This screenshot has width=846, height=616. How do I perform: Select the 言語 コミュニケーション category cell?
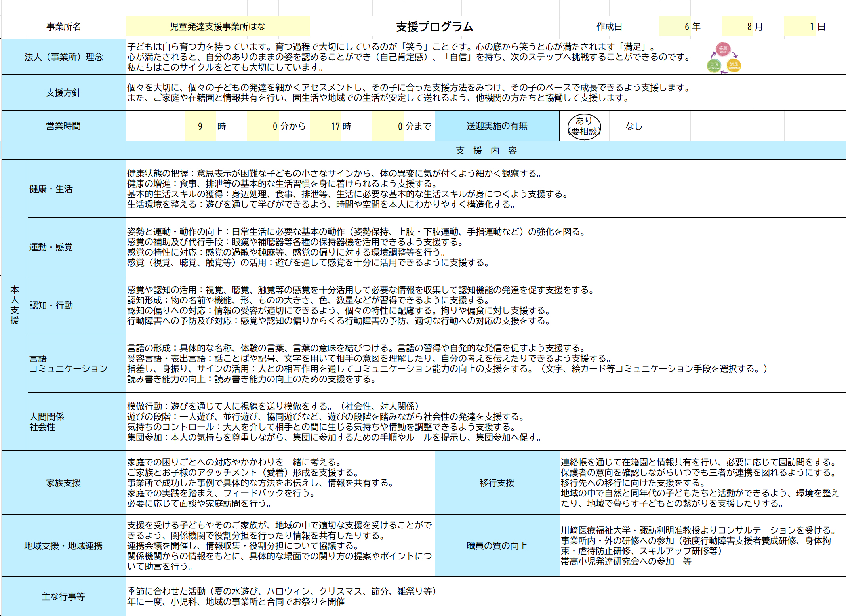coord(77,364)
